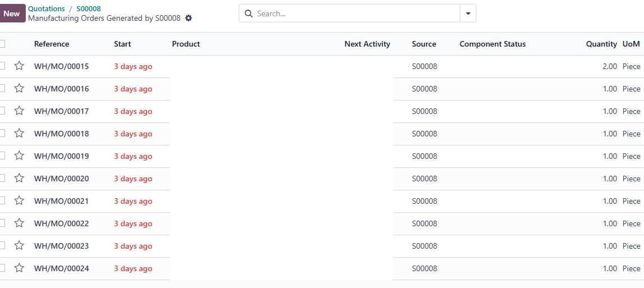Click the star beside WH/MO/00024
Screen dimensions: 644x288
tap(19, 268)
